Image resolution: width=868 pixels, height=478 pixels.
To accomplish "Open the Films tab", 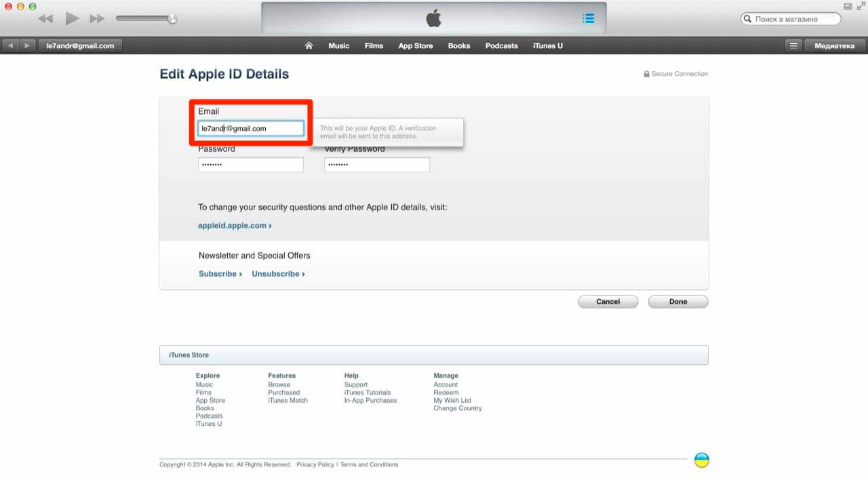I will (374, 45).
